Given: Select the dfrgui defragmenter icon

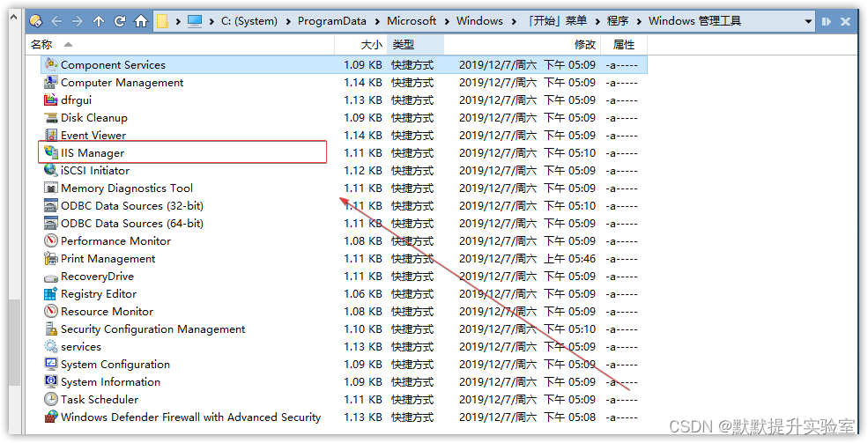Looking at the screenshot, I should click(x=51, y=100).
